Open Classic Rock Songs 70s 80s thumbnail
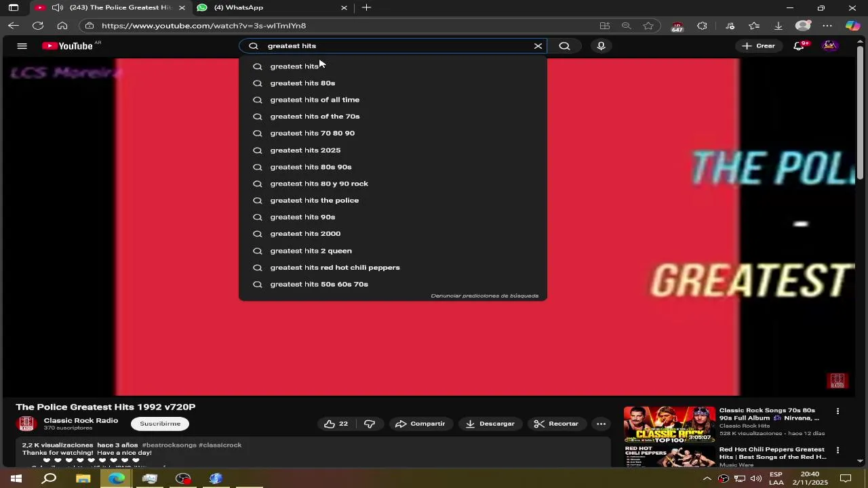The image size is (868, 488). point(669,424)
